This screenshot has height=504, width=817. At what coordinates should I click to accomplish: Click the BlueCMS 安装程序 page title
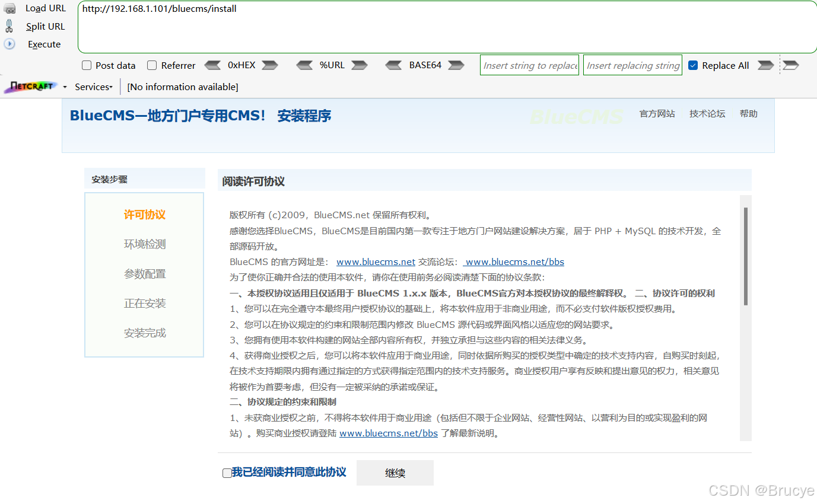pos(201,116)
